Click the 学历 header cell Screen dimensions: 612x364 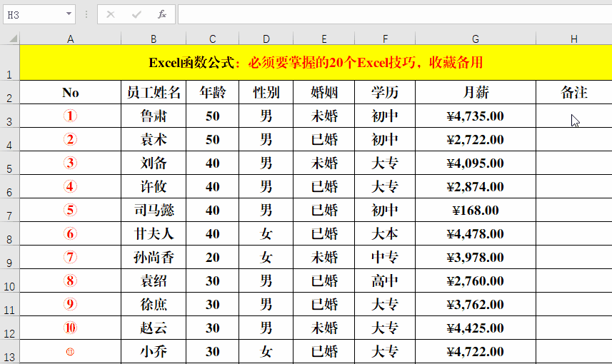pos(385,93)
